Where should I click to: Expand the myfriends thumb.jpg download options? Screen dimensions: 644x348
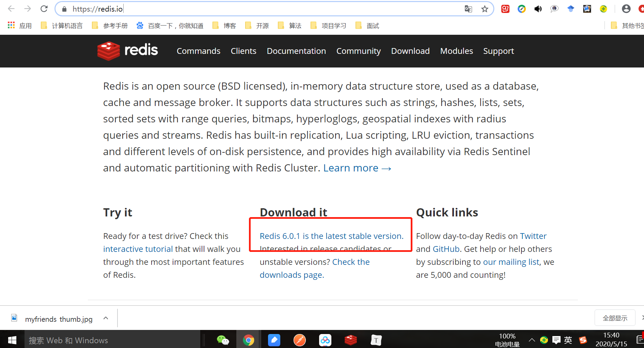(x=106, y=318)
